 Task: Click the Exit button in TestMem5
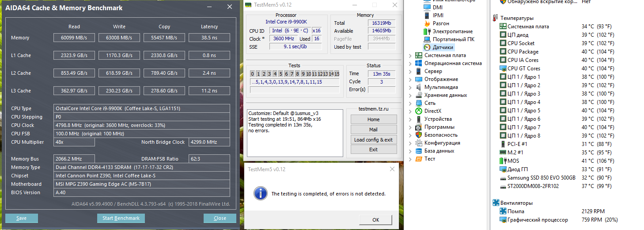tap(374, 149)
